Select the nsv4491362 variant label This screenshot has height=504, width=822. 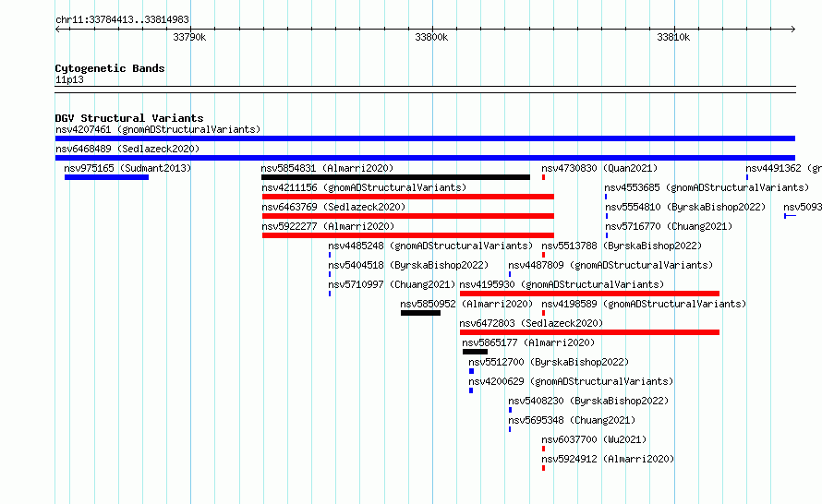783,168
